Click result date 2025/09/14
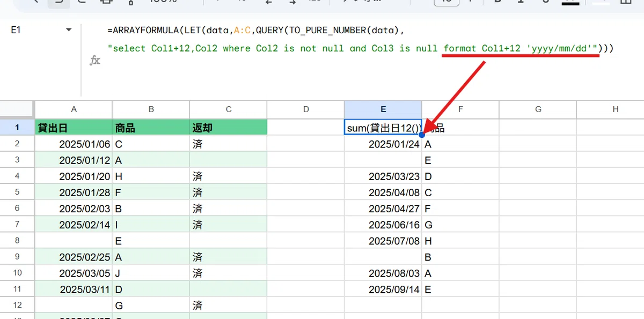 (383, 289)
